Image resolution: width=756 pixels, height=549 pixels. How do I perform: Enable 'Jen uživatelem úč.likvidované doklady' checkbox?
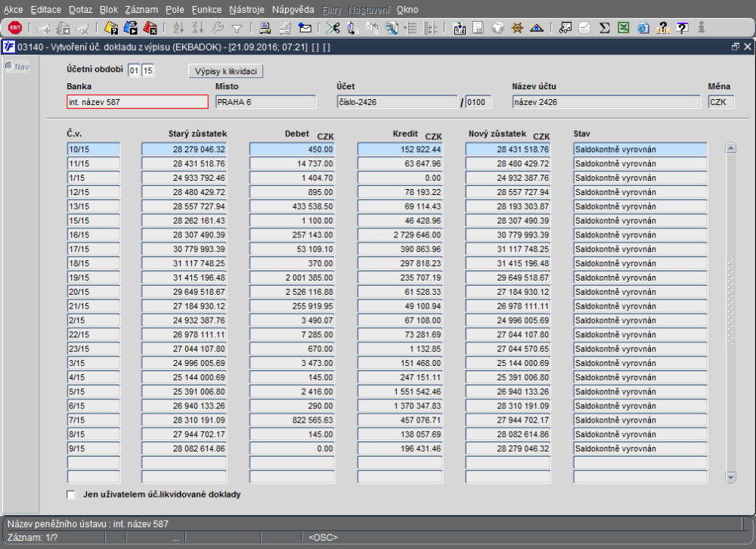coord(72,495)
